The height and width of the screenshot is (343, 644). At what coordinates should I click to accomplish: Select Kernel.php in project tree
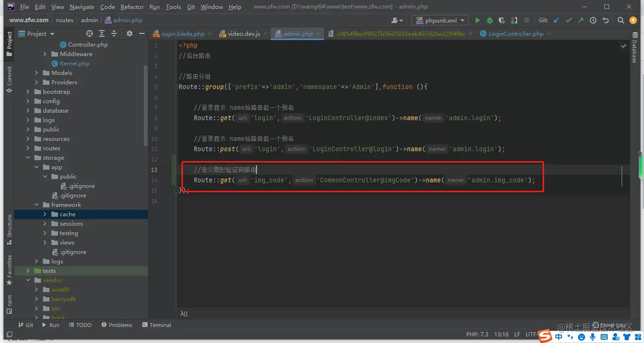click(x=74, y=64)
